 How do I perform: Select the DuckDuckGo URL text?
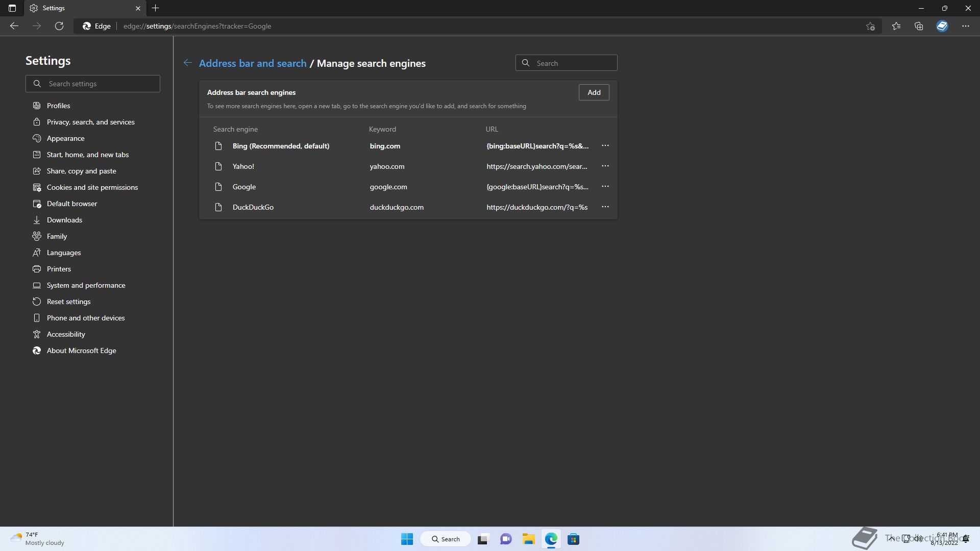click(x=537, y=207)
